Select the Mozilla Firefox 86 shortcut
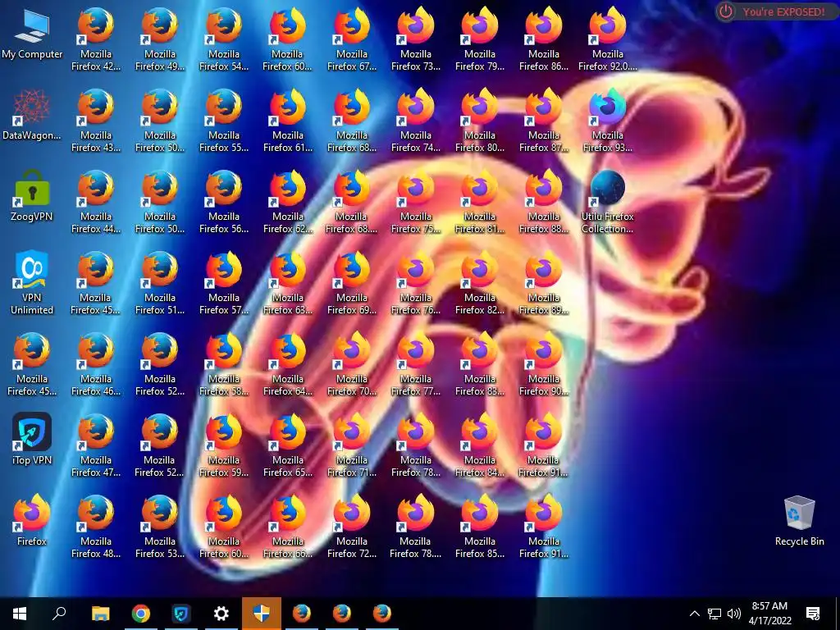Viewport: 840px width, 630px height. pyautogui.click(x=544, y=39)
